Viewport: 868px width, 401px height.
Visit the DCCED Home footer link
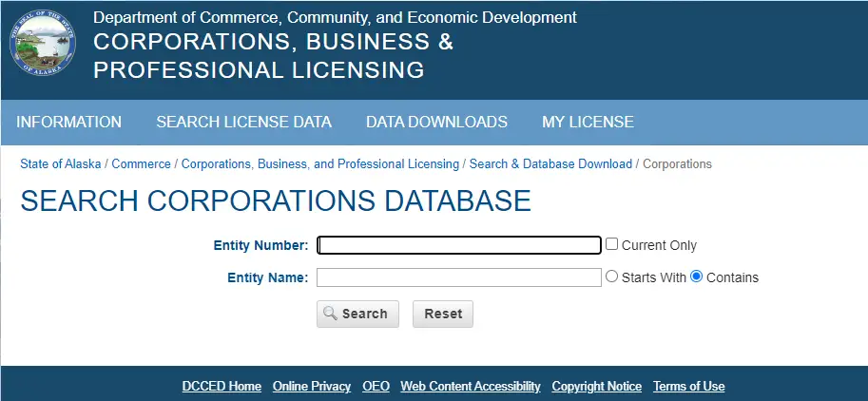(x=222, y=386)
